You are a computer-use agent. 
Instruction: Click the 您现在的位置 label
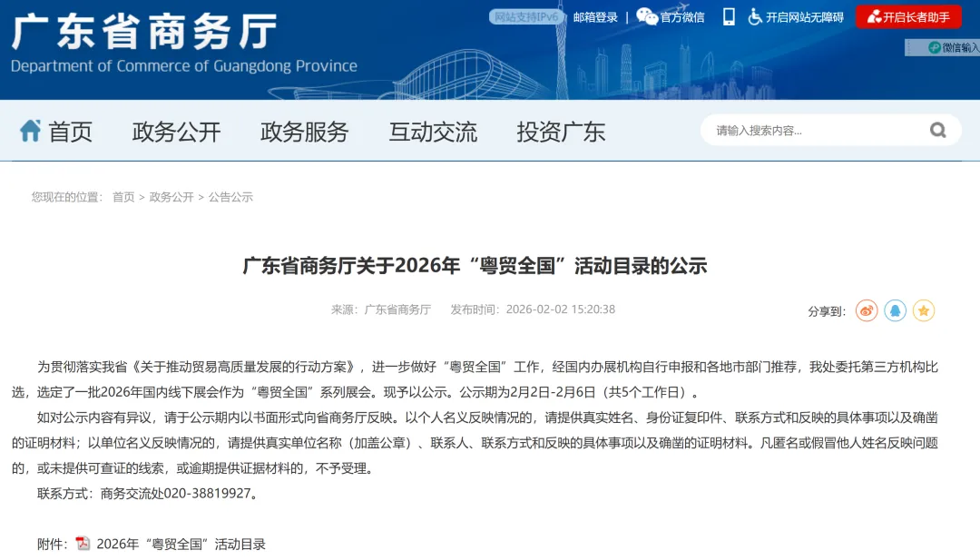[x=67, y=197]
